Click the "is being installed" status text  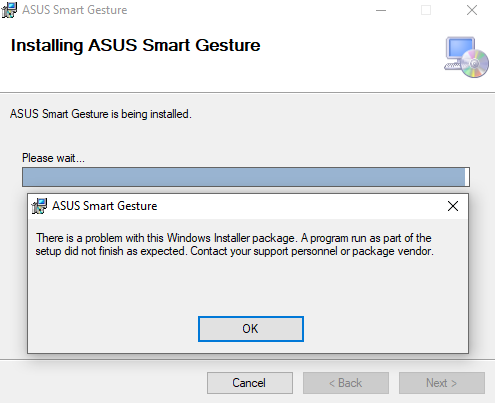point(151,114)
